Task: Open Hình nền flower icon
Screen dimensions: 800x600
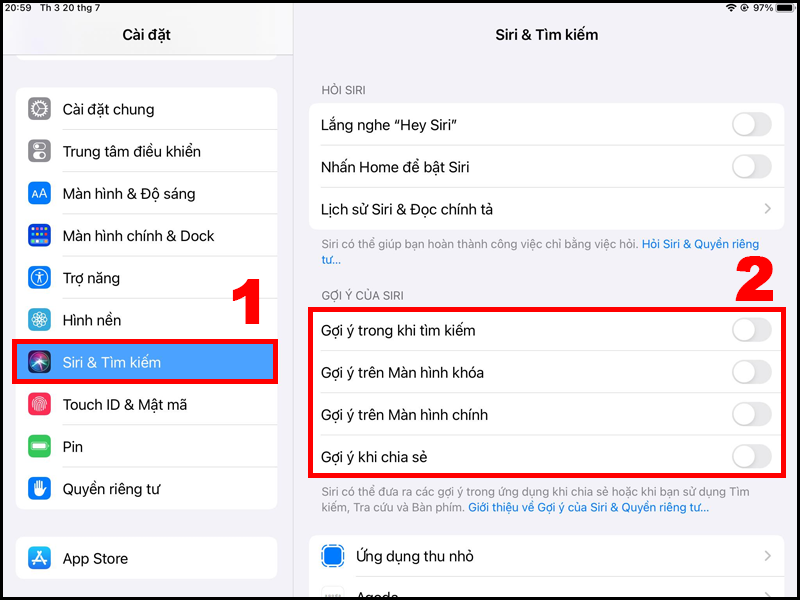Action: (x=39, y=320)
